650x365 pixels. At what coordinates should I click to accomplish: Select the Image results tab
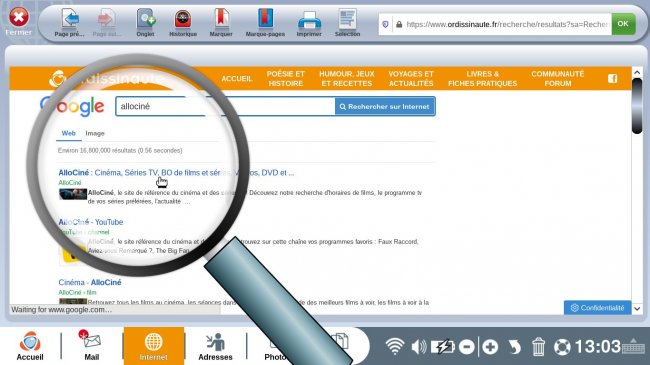[x=95, y=134]
